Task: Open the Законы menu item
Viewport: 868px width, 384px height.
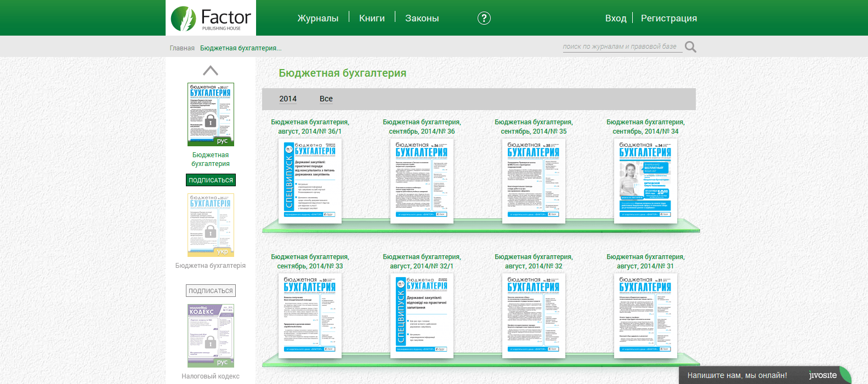Action: point(422,18)
